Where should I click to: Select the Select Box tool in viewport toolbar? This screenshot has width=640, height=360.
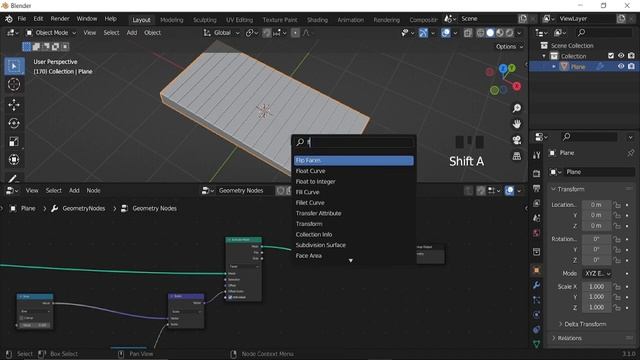point(14,66)
